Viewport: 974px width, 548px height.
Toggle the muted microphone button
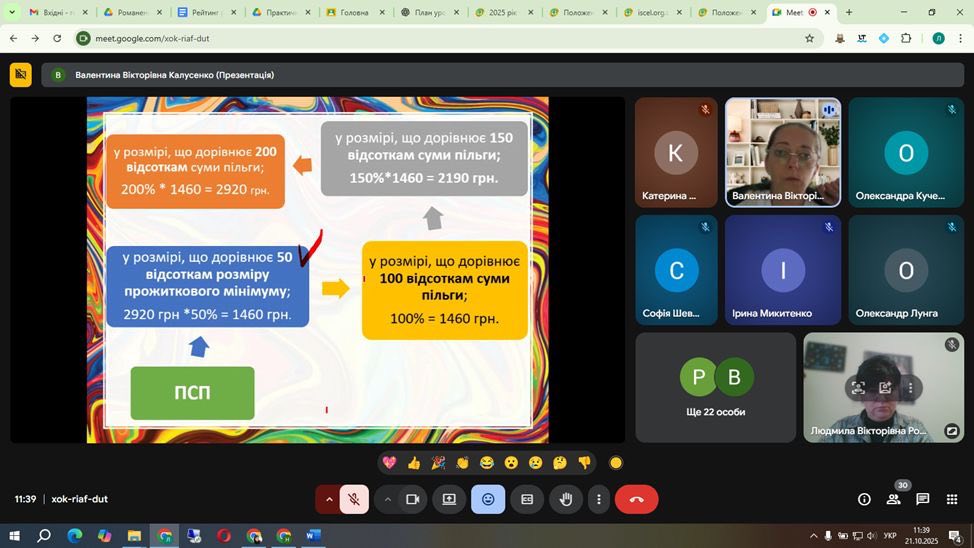pyautogui.click(x=354, y=499)
